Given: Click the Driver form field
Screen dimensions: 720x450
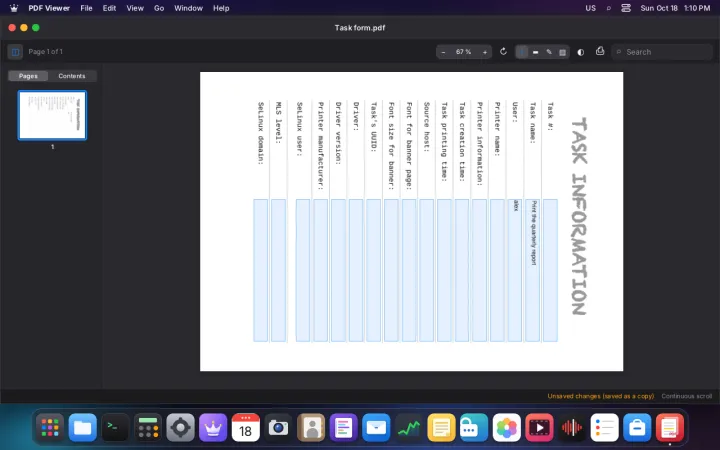Looking at the screenshot, I should tap(356, 270).
